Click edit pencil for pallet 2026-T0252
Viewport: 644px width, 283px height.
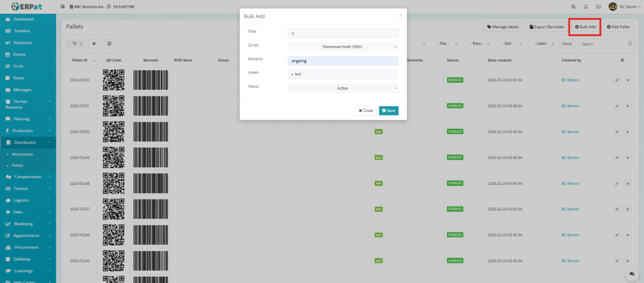click(x=616, y=80)
